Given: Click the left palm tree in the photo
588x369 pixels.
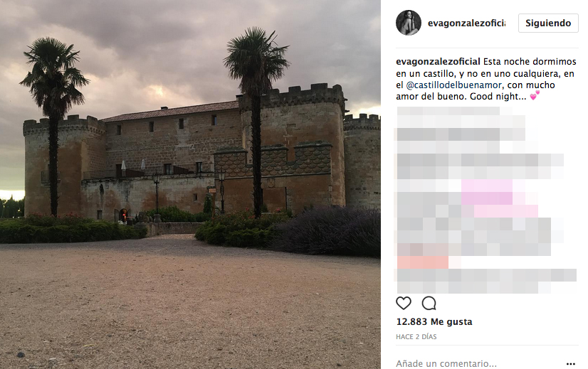Looking at the screenshot, I should click(53, 124).
